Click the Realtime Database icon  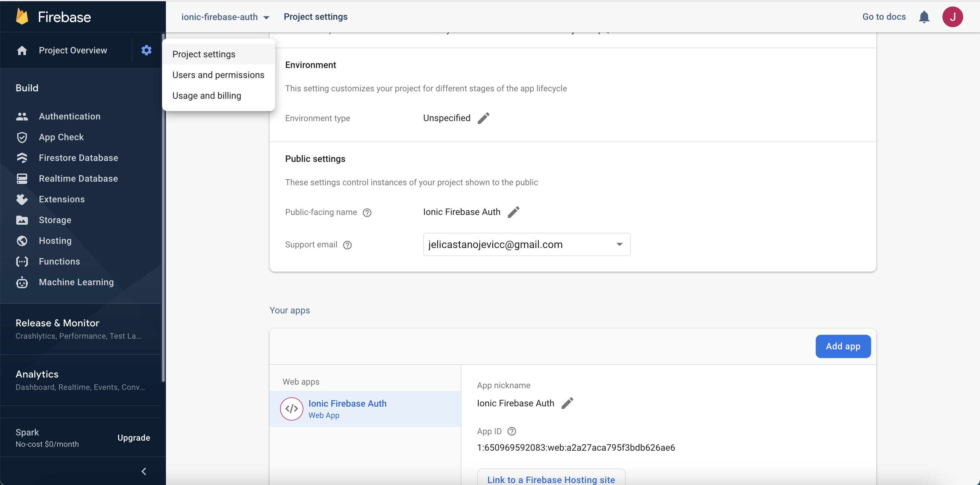tap(22, 179)
